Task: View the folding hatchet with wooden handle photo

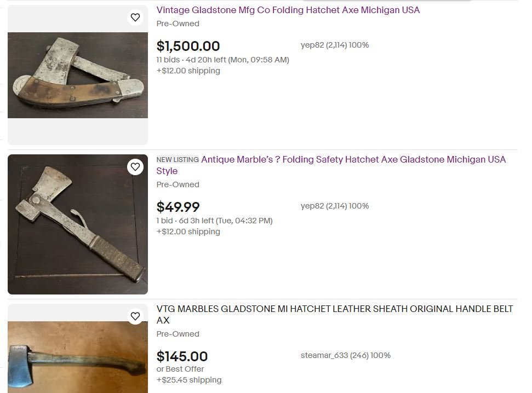Action: point(78,75)
